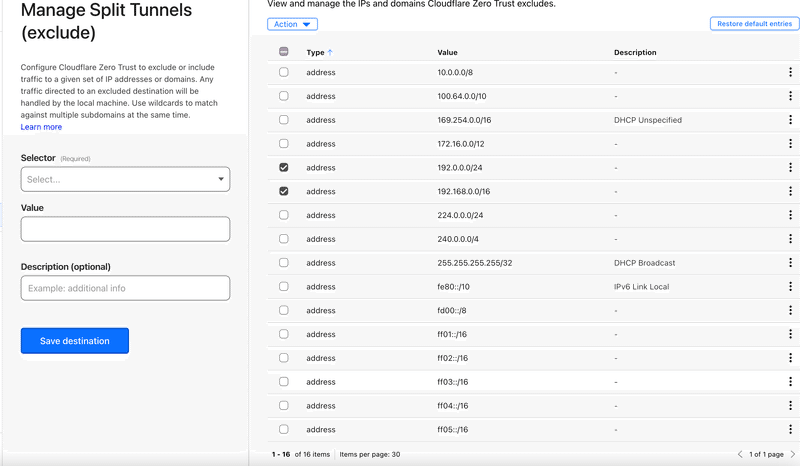This screenshot has width=800, height=466.
Task: Click the Value column header
Action: (447, 52)
